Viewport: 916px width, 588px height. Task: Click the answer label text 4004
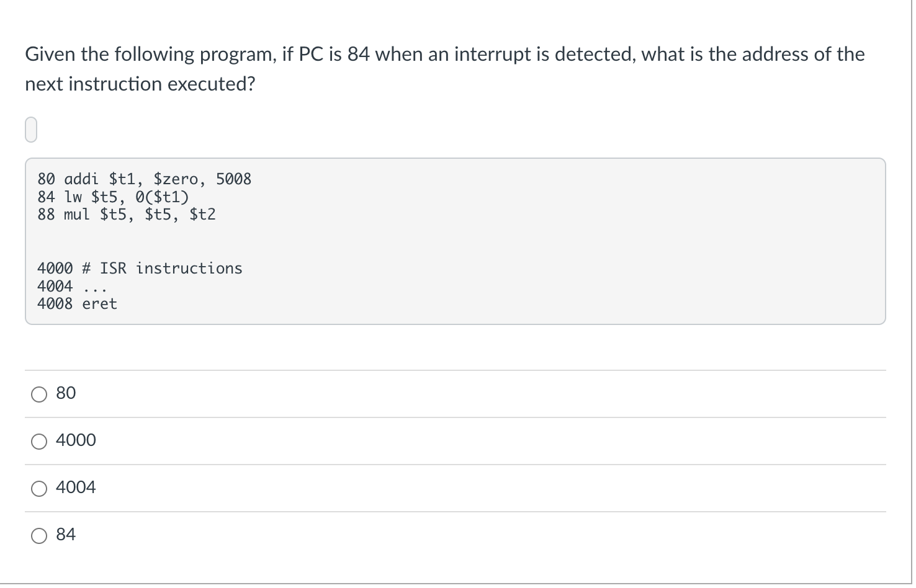click(x=76, y=488)
